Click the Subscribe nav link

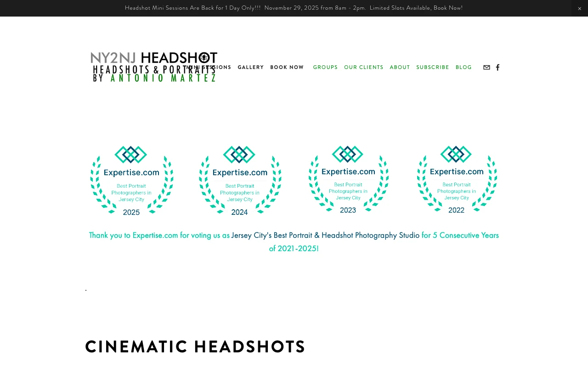click(x=432, y=68)
